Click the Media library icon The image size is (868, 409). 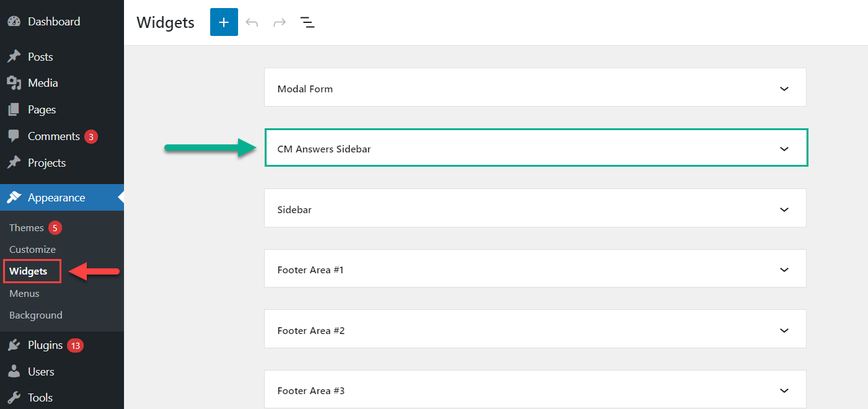(x=14, y=83)
